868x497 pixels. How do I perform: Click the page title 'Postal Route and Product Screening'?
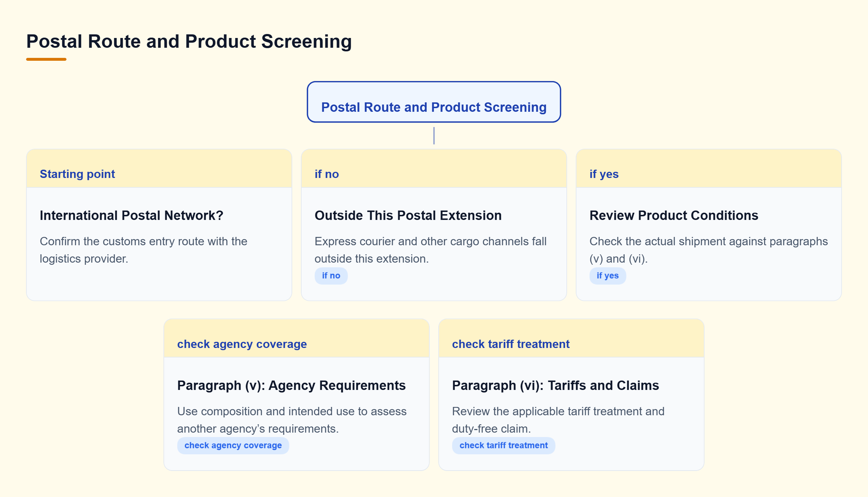point(189,41)
